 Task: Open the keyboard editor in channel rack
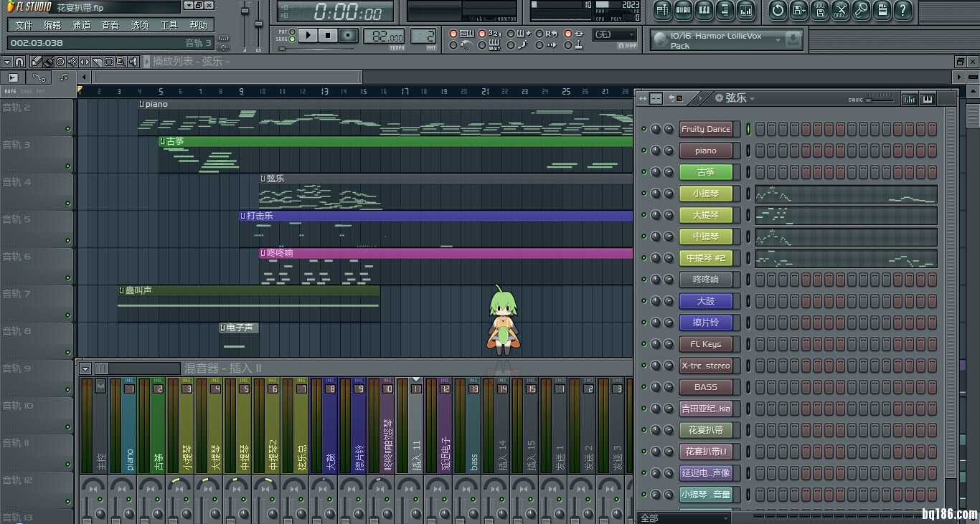[x=927, y=98]
